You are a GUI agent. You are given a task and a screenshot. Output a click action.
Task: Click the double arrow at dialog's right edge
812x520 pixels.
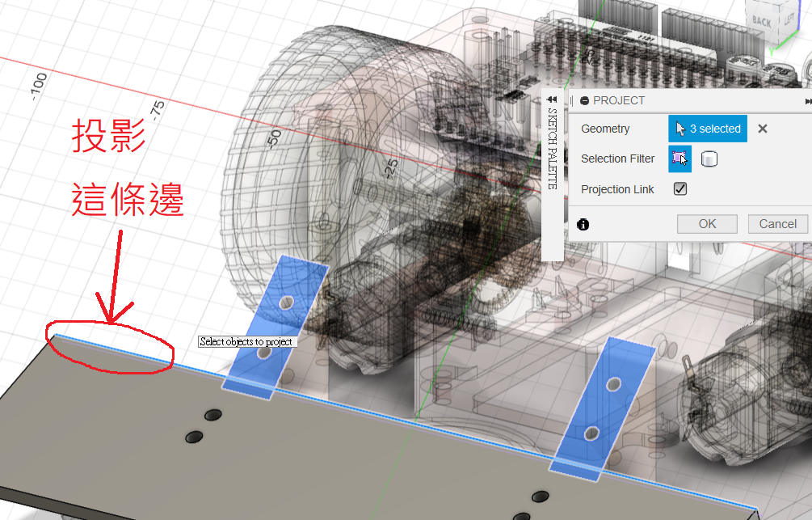coord(808,101)
